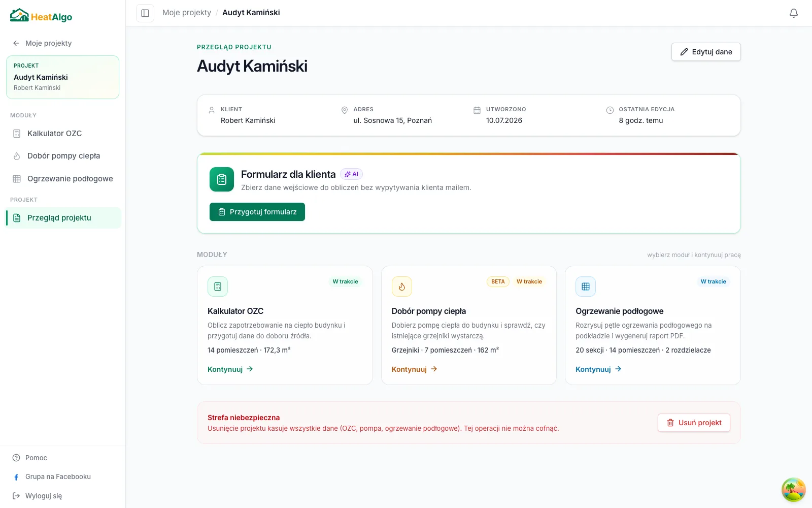Click Przygotuj formularz button
The height and width of the screenshot is (508, 812).
pyautogui.click(x=257, y=212)
